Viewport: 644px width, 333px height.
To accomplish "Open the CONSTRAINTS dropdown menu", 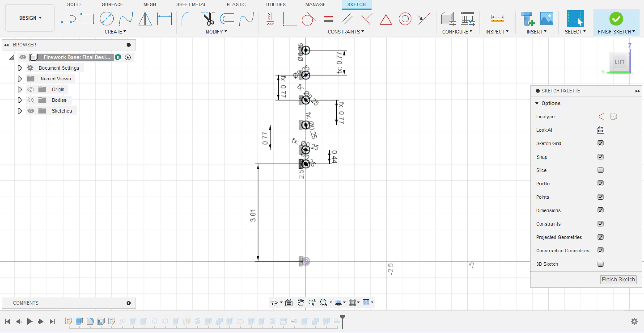I will (x=346, y=32).
